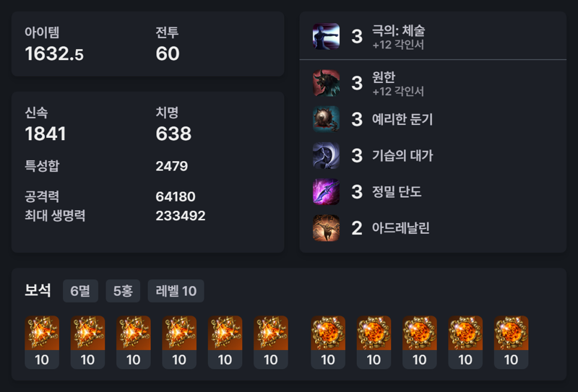The width and height of the screenshot is (578, 392).
Task: Click the 전투 level value 60
Action: point(168,54)
